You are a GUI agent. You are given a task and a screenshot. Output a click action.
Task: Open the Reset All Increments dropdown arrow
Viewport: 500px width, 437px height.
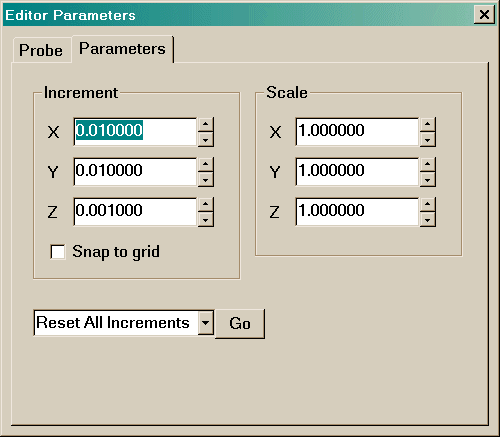(x=205, y=322)
